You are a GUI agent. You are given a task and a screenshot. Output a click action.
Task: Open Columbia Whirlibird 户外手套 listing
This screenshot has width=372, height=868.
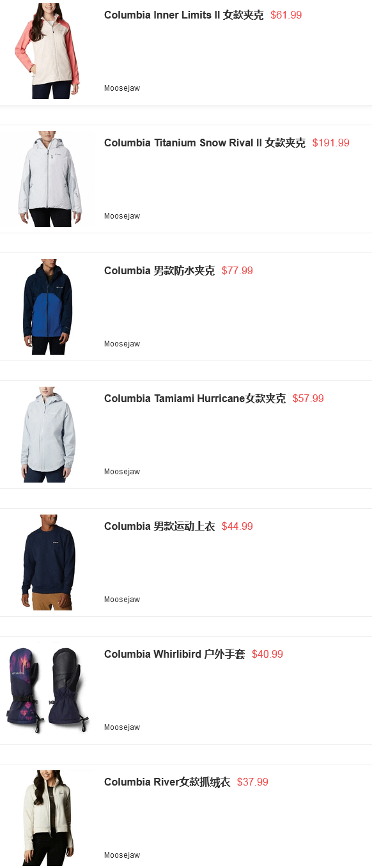(174, 654)
